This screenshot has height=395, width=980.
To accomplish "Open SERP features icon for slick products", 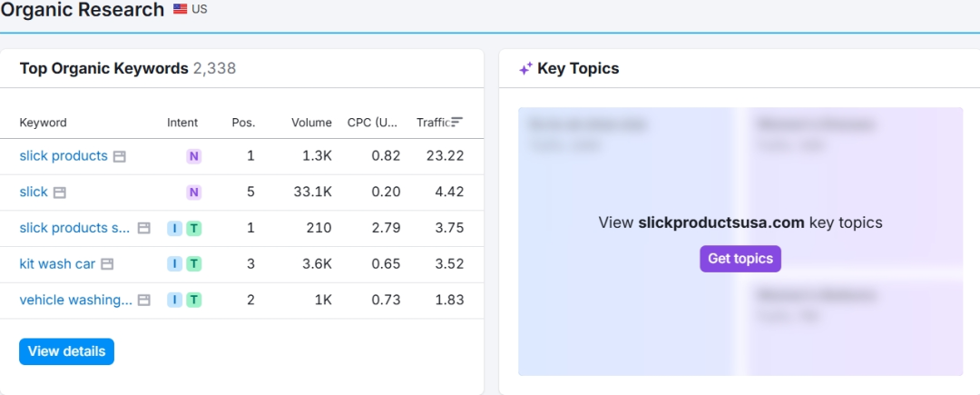I will click(120, 156).
